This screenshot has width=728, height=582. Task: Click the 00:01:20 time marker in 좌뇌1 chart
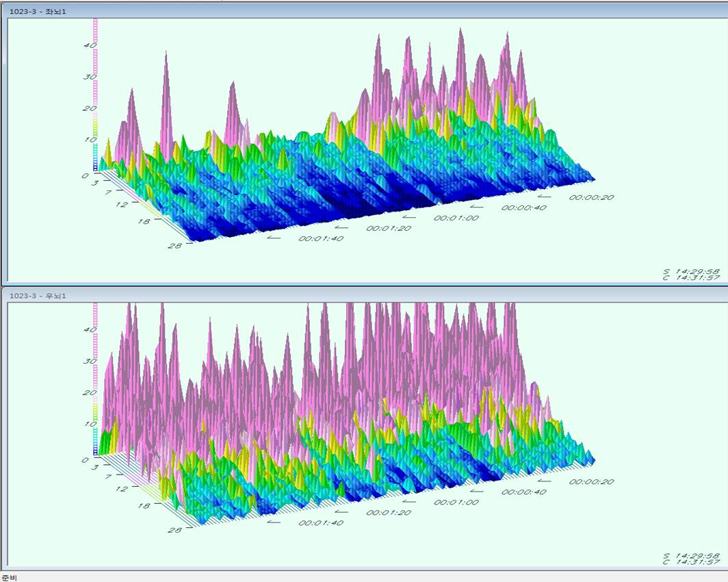click(x=389, y=228)
